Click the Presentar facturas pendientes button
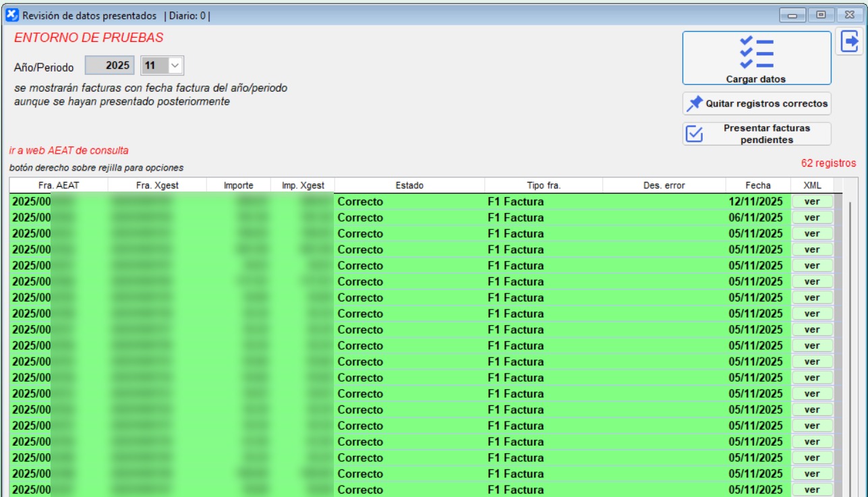 tap(757, 133)
